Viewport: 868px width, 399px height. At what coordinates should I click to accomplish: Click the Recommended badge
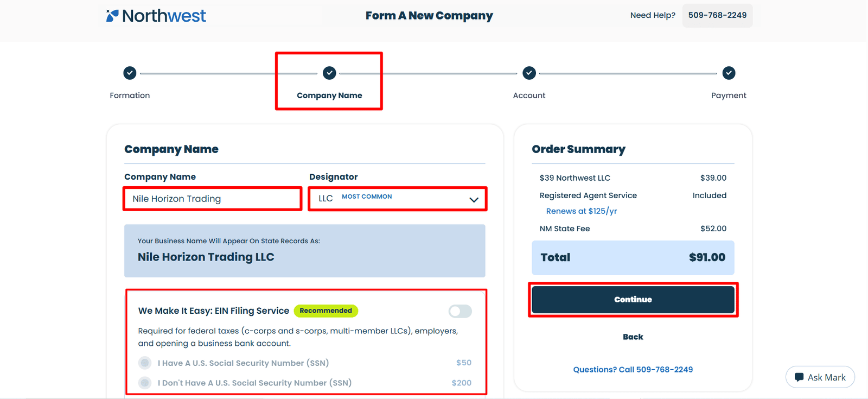[x=326, y=311]
